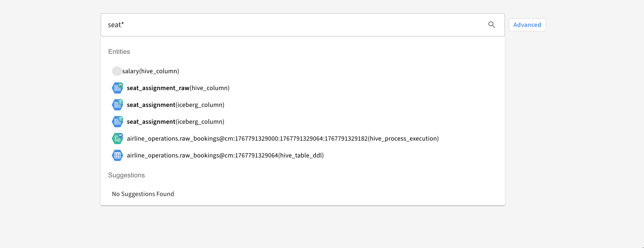Click the magnifier search icon
The image size is (644, 248).
click(491, 25)
